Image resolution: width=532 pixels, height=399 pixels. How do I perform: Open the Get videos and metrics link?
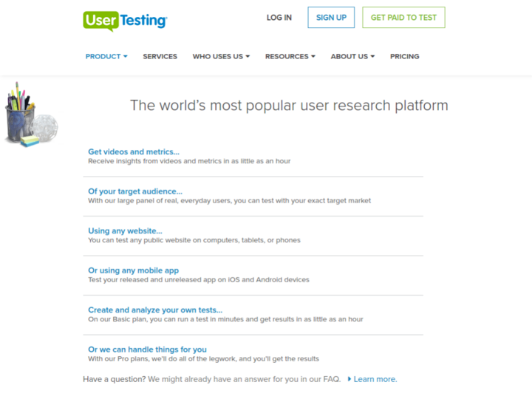point(134,152)
